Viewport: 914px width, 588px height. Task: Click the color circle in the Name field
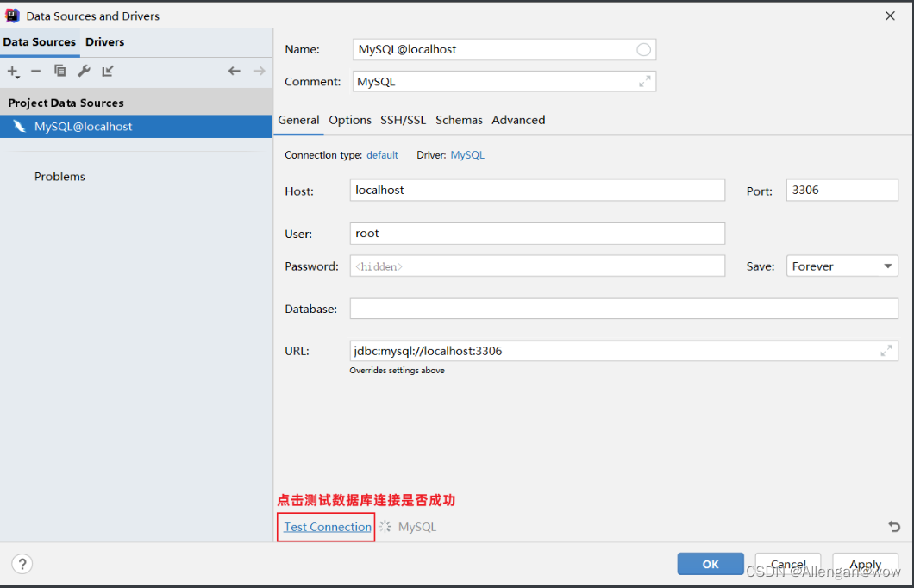[643, 49]
